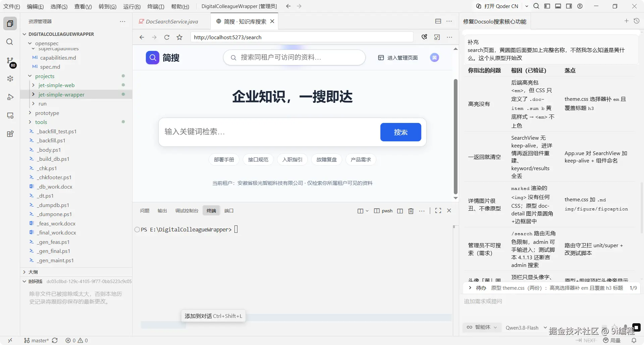Viewport: 644px width, 345px height.
Task: Open chat history in the AI panel
Action: 636,21
